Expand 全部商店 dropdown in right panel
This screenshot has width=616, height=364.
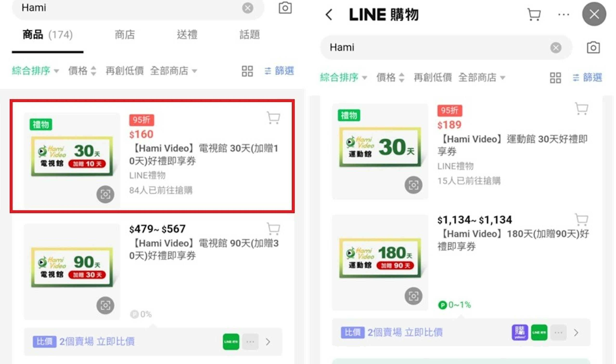[x=482, y=78]
